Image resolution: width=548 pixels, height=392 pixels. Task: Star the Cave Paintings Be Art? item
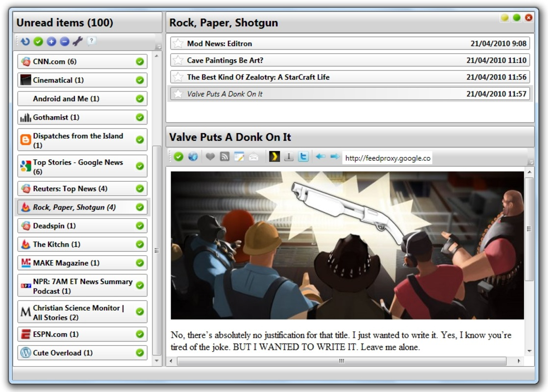point(178,60)
